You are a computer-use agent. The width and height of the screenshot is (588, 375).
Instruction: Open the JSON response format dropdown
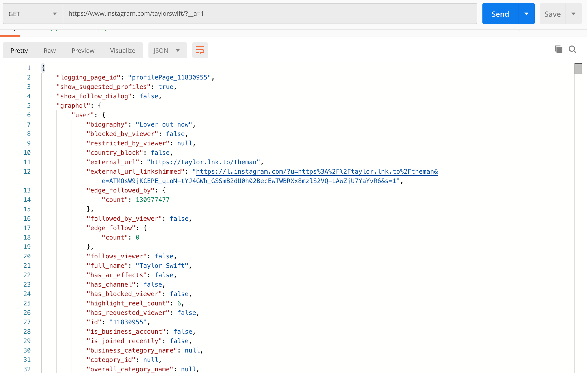click(x=168, y=50)
